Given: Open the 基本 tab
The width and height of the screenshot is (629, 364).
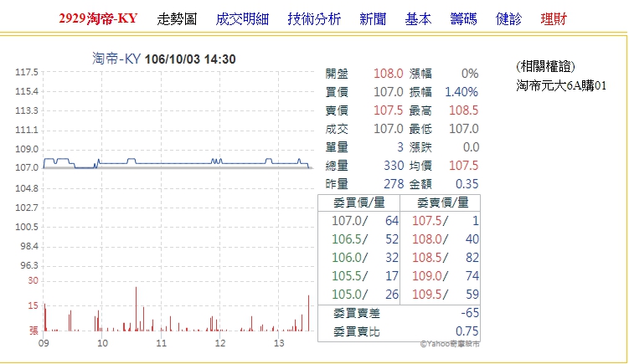Looking at the screenshot, I should click(x=418, y=19).
